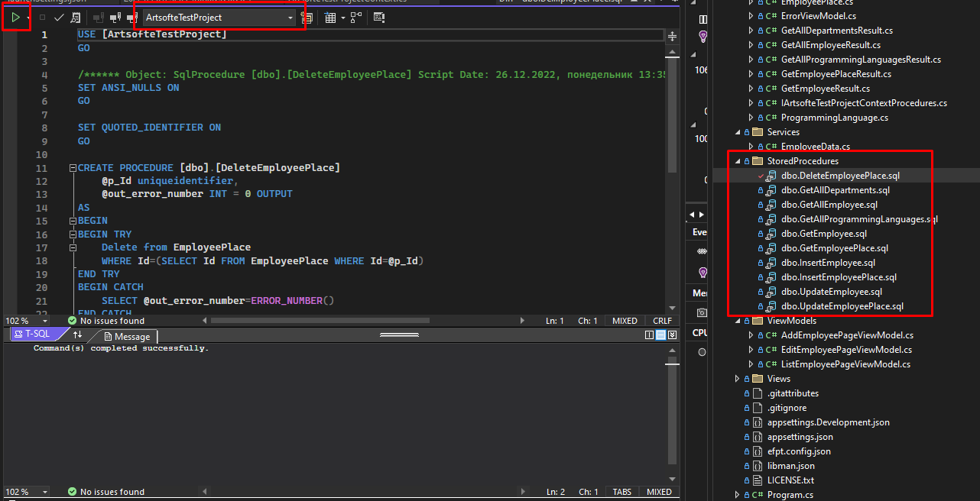This screenshot has width=980, height=501.
Task: Select ProgrammingLanguage.cs file
Action: point(835,118)
